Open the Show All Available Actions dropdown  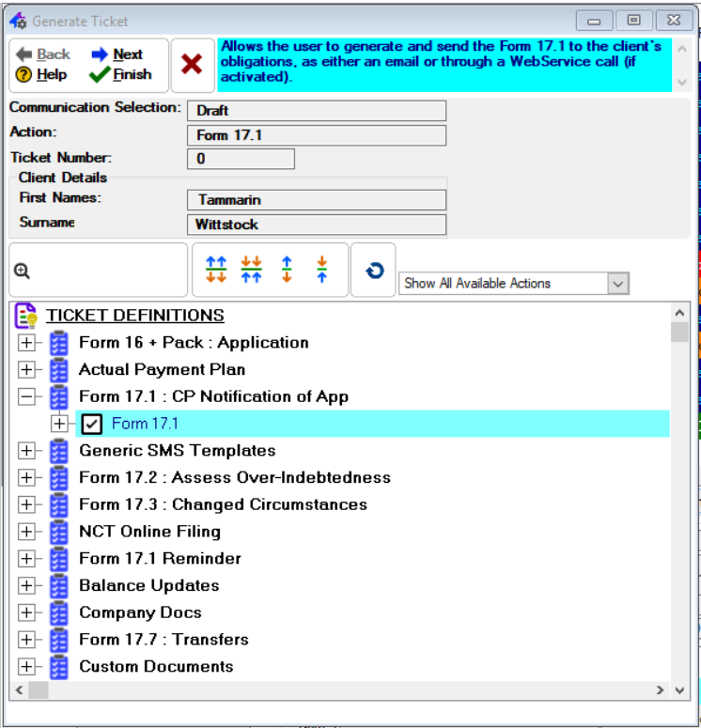(617, 283)
